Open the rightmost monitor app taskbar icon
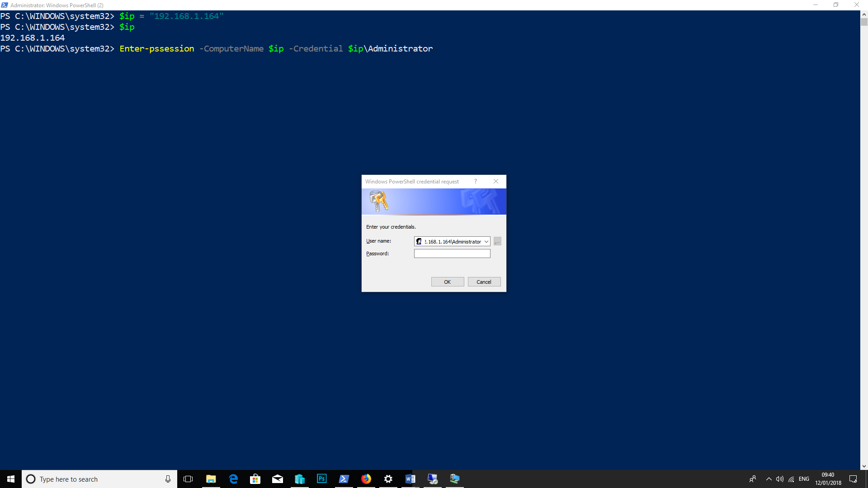The height and width of the screenshot is (488, 868). [455, 479]
